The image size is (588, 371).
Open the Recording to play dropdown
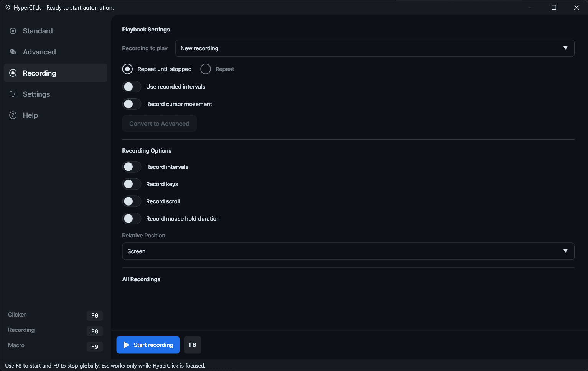pyautogui.click(x=374, y=48)
